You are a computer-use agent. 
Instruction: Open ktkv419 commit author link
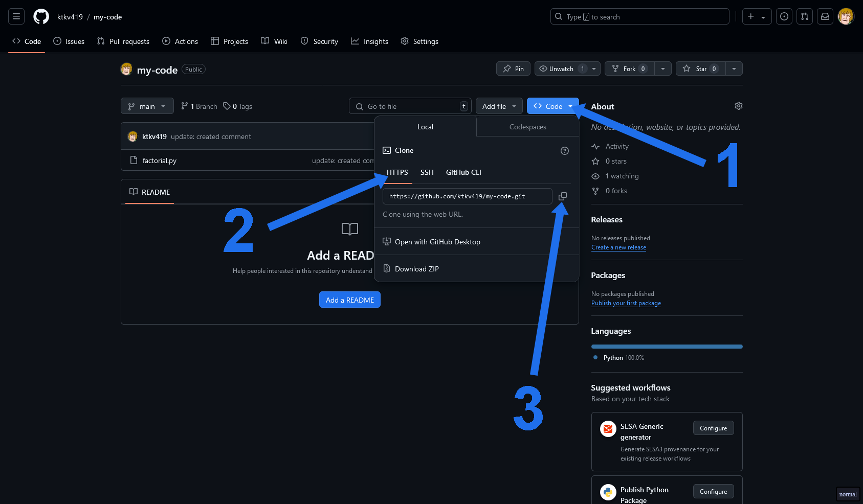(154, 136)
